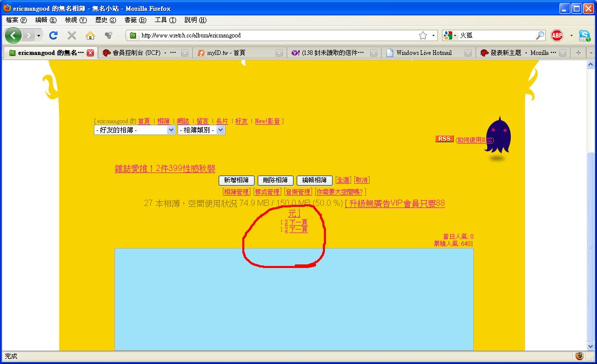
Task: Open the 留言 link
Action: click(x=203, y=121)
